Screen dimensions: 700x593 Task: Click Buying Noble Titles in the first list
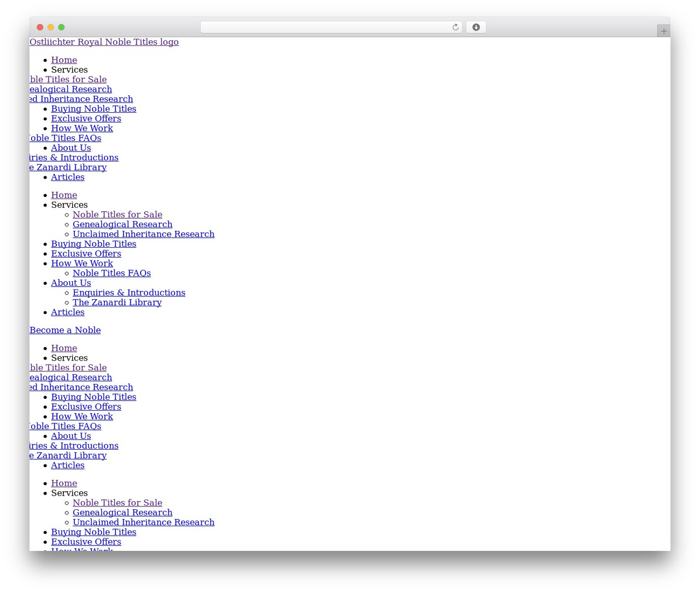click(94, 109)
